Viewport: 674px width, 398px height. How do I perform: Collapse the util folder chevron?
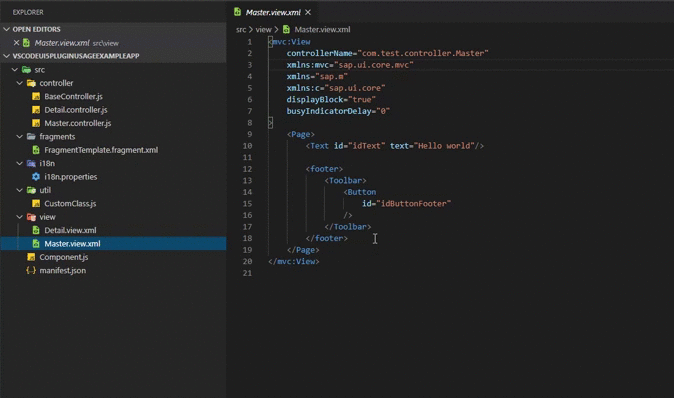tap(20, 190)
